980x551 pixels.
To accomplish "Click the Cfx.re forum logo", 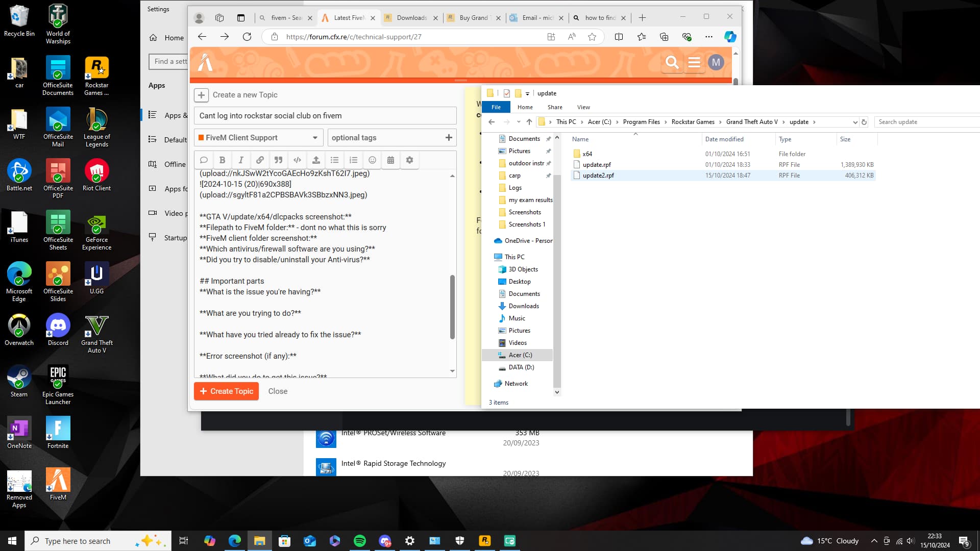I will (x=205, y=62).
